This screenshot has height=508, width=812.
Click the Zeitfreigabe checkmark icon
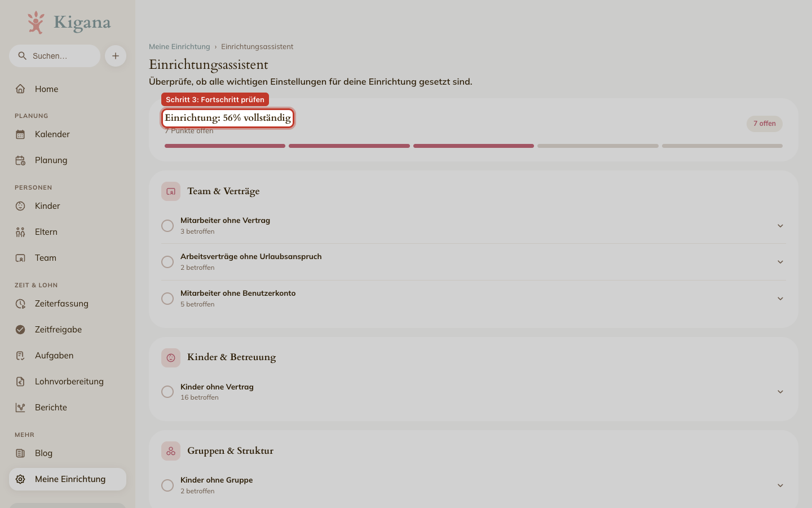(20, 330)
